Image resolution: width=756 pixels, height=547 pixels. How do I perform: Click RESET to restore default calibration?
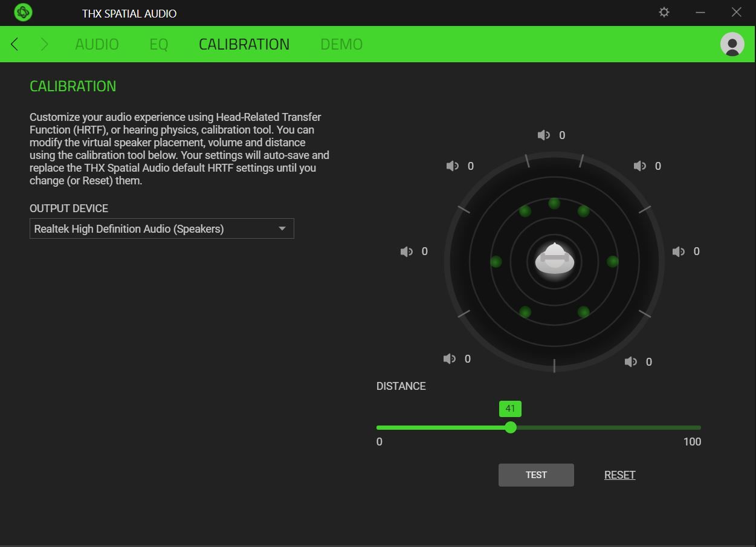[x=619, y=474]
